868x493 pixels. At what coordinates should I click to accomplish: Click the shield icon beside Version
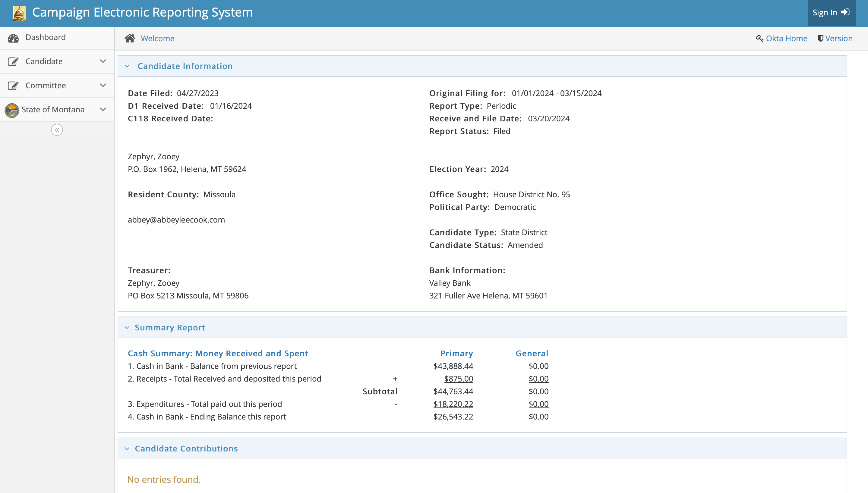point(820,39)
